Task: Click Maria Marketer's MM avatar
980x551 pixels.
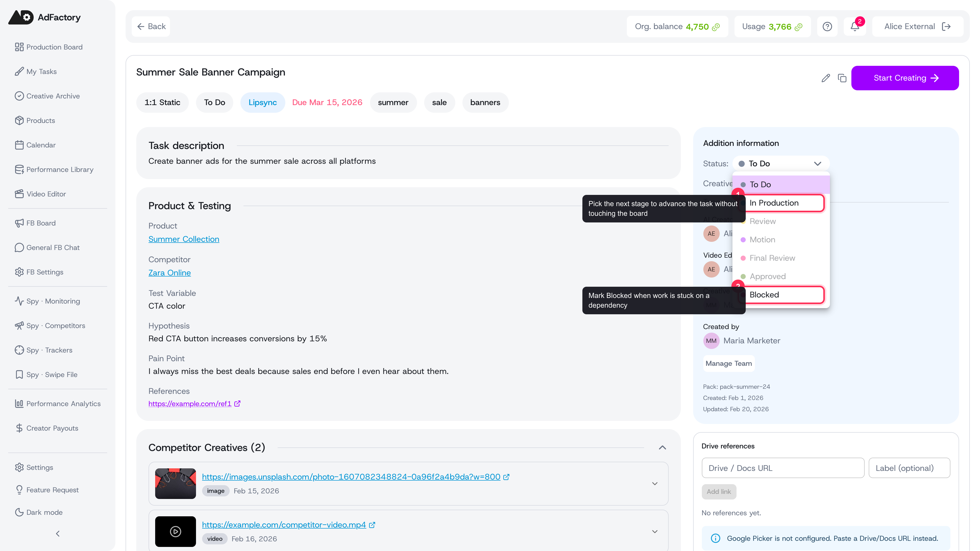Action: click(x=711, y=341)
